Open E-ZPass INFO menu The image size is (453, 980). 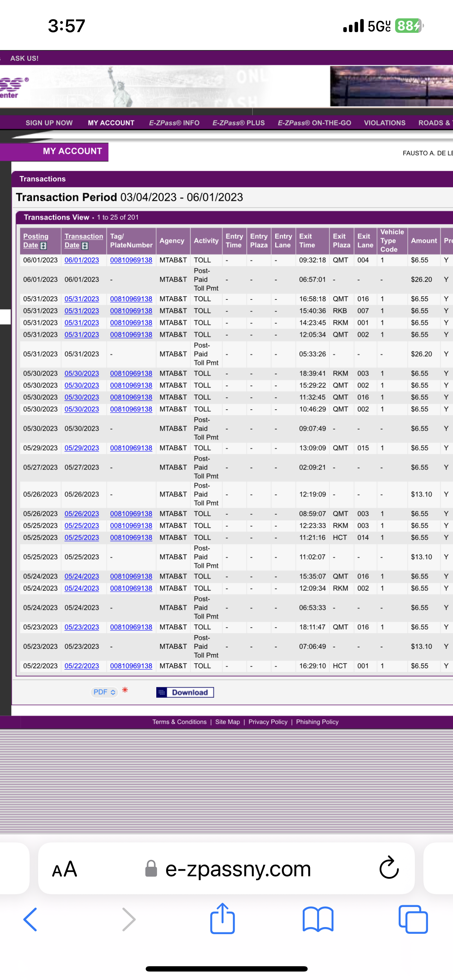[174, 123]
